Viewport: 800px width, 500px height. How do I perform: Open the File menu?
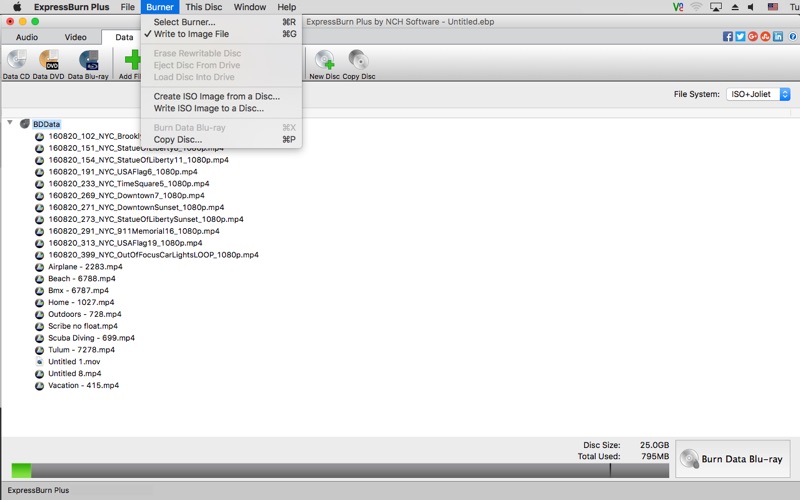(128, 7)
